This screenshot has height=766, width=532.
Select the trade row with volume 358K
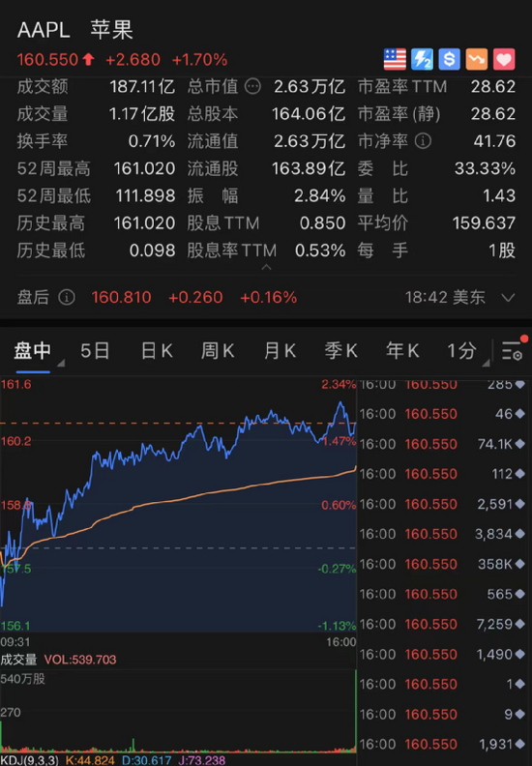443,564
